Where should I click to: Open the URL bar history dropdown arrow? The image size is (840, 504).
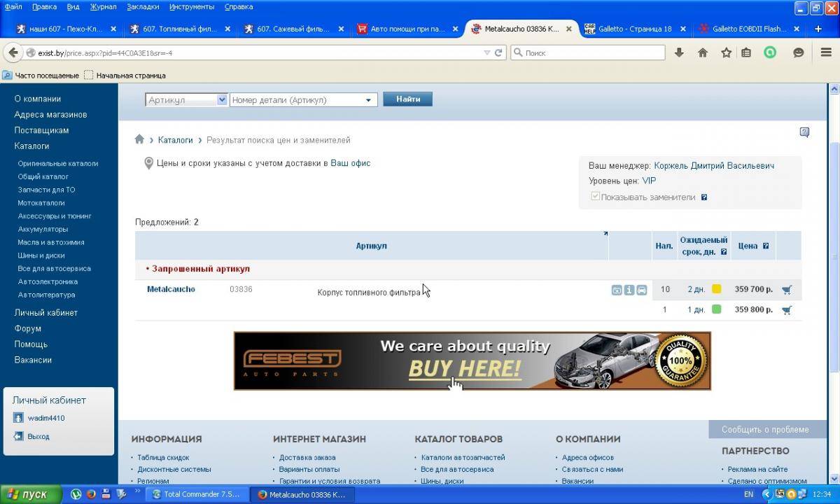487,52
